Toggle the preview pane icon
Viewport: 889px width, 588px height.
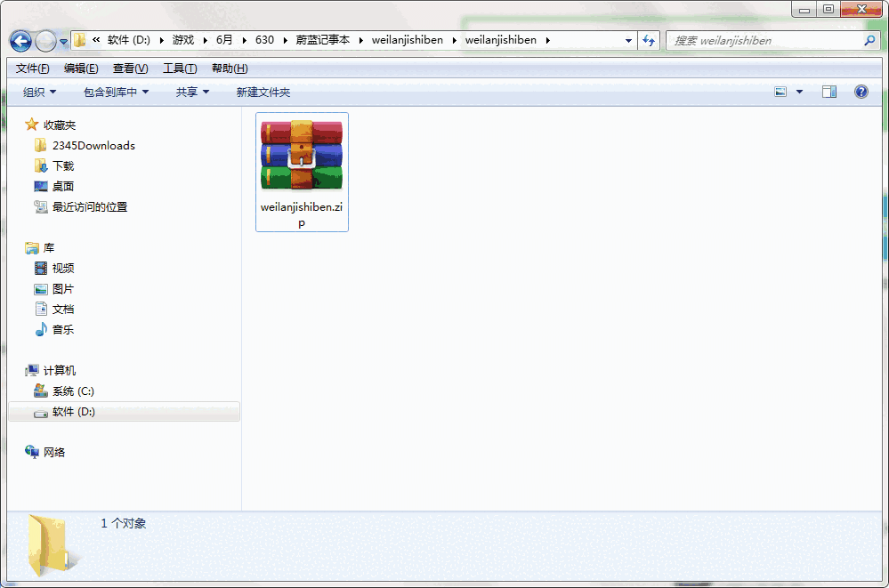(x=829, y=92)
